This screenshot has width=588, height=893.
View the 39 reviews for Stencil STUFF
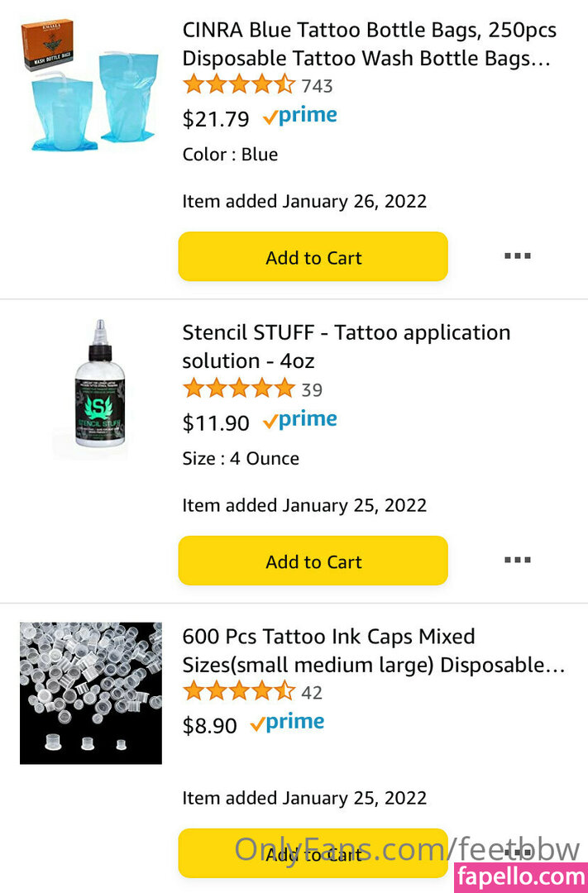[312, 390]
